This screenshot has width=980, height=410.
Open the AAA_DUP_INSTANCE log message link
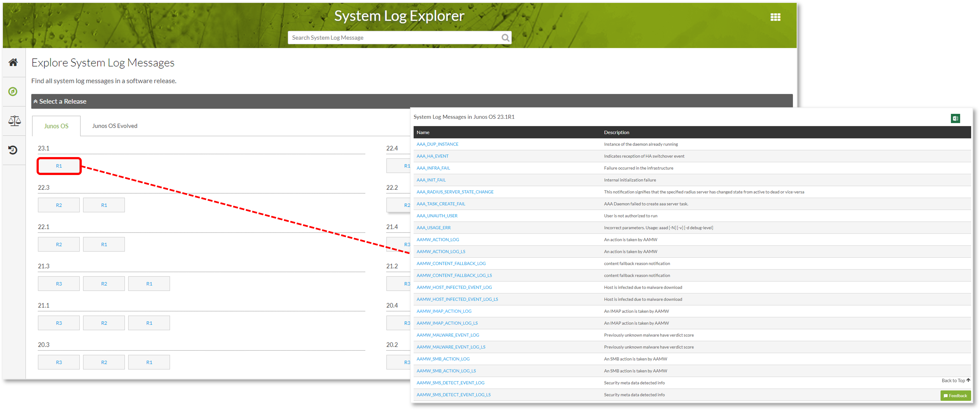[437, 144]
